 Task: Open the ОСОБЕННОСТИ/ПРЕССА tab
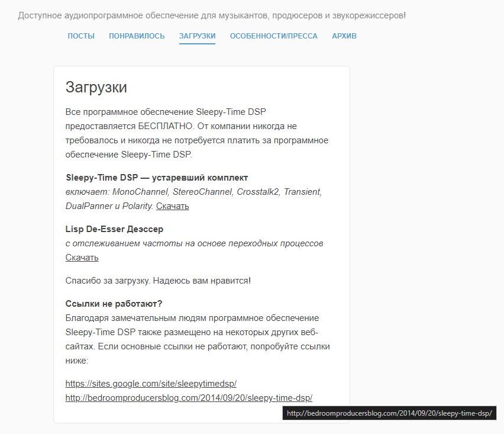coord(273,36)
